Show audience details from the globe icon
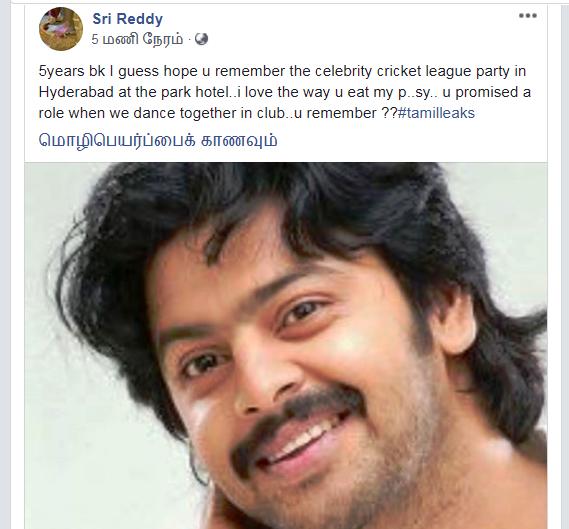Image resolution: width=569 pixels, height=529 pixels. [x=201, y=39]
